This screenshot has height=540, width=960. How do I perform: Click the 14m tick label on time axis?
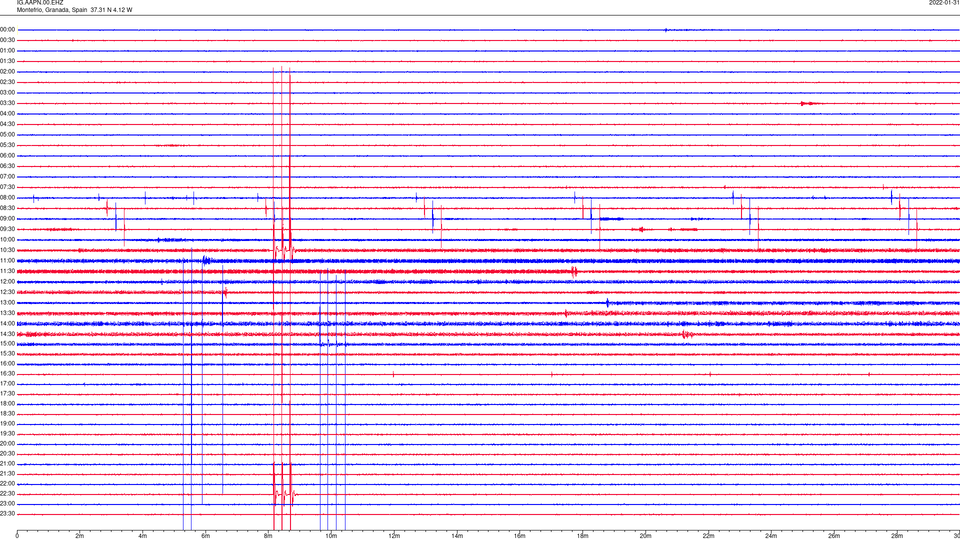tap(457, 536)
